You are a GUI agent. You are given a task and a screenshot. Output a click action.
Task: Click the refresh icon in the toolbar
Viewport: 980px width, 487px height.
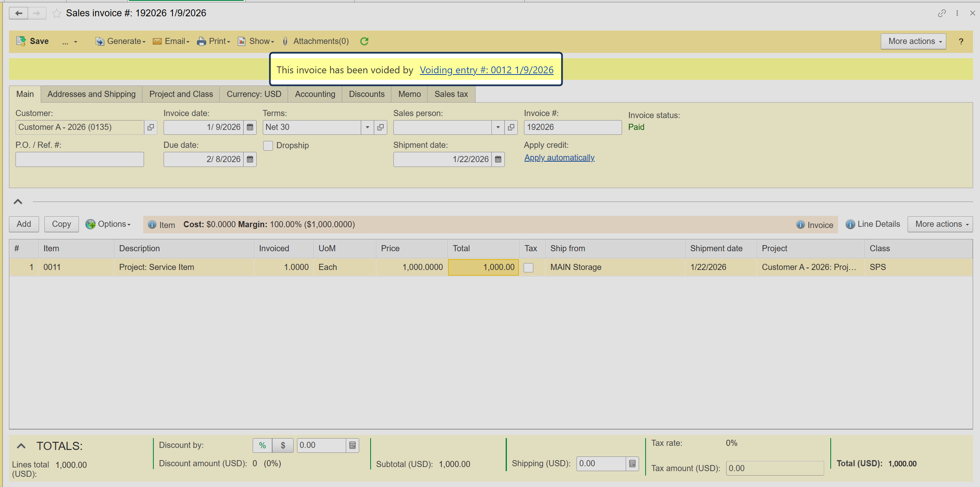(x=364, y=41)
